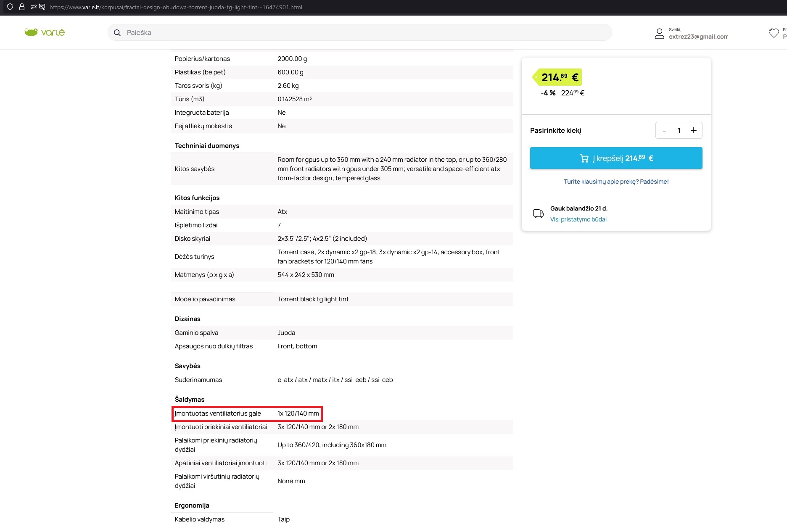Open the site permissions icon in address bar
Viewport: 787px width, 532px height.
point(33,7)
